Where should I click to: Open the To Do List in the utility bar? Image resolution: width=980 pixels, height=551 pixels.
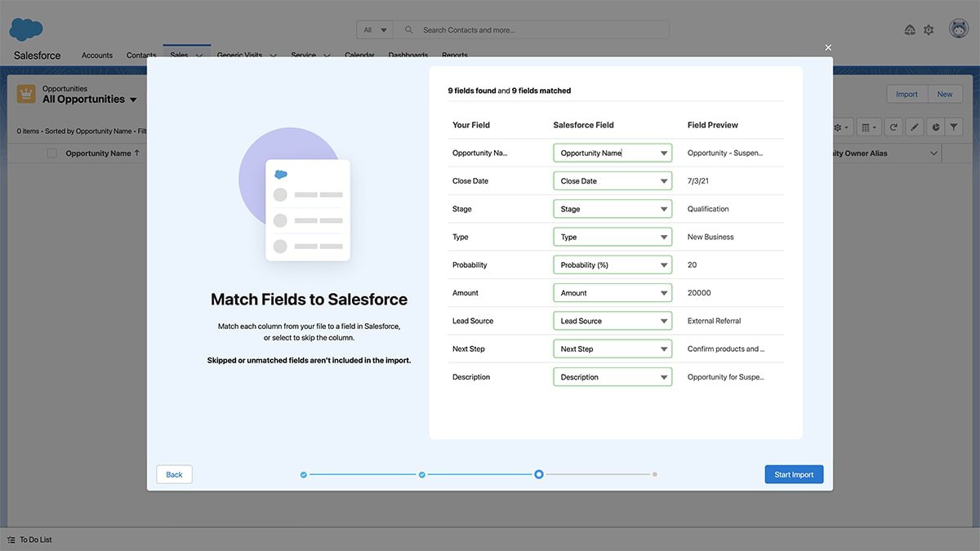point(33,540)
